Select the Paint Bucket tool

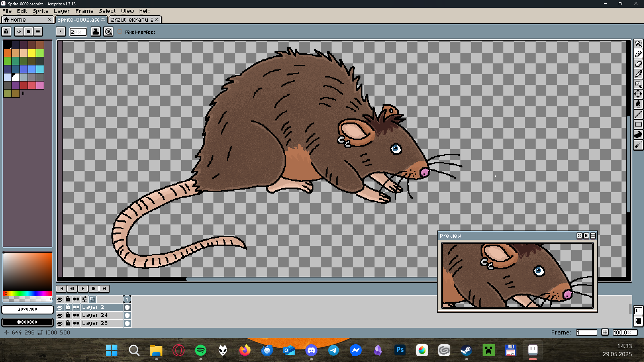pyautogui.click(x=638, y=104)
